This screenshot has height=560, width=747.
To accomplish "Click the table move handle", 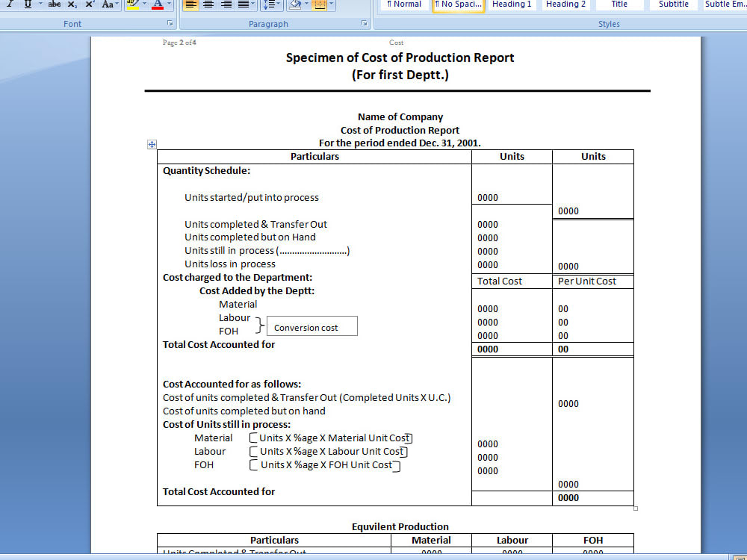I will click(x=152, y=144).
